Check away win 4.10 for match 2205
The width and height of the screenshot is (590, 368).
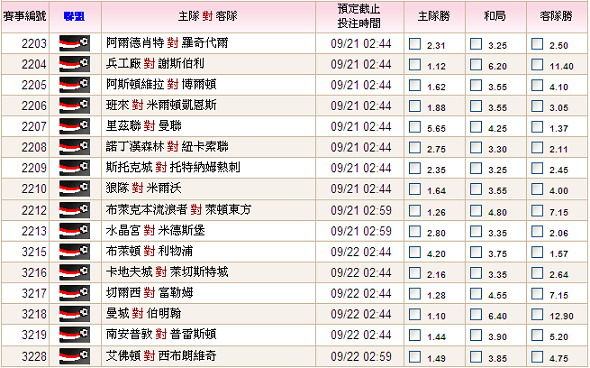point(537,85)
